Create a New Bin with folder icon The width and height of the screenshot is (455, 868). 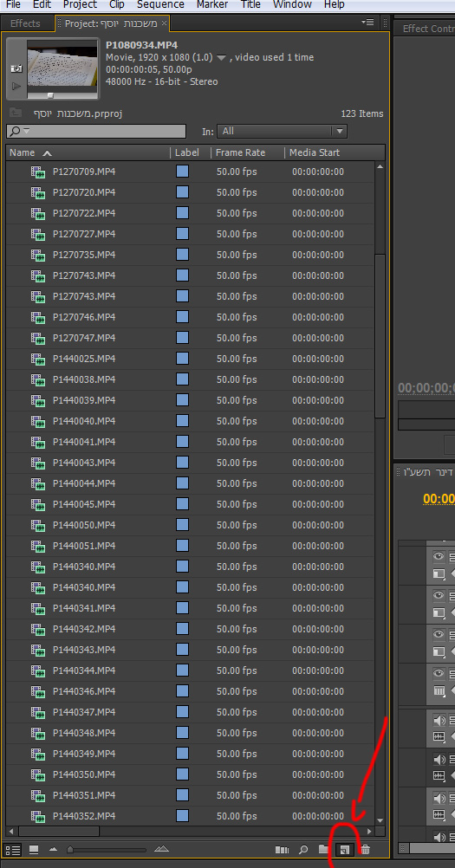324,849
